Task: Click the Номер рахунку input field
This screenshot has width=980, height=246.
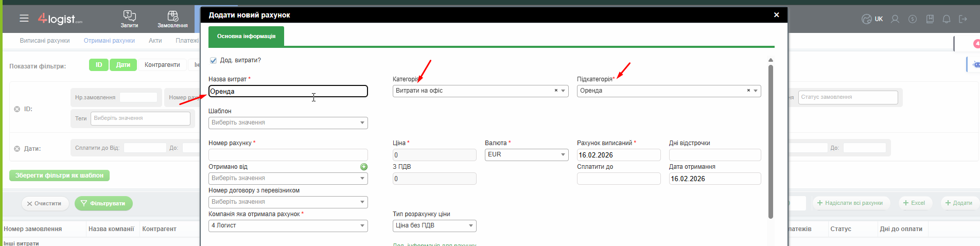Action: (288, 155)
